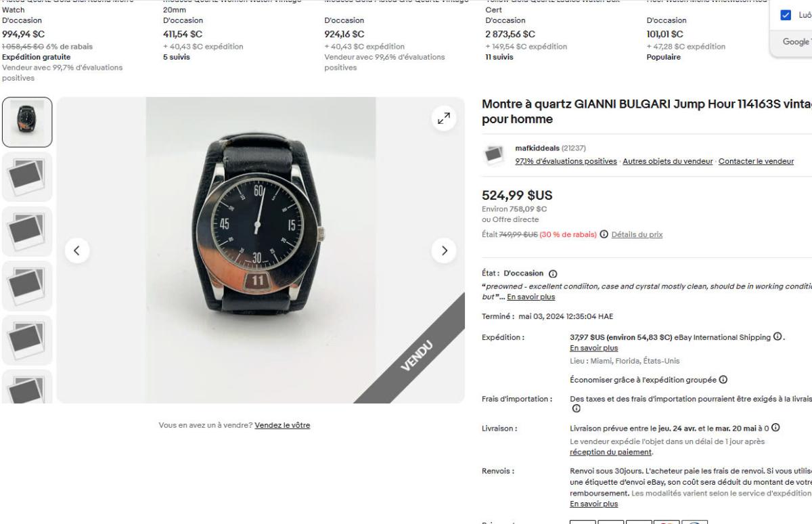Viewport: 812px width, 524px height.
Task: Click info icon beside eBay International Shipping
Action: coord(777,337)
